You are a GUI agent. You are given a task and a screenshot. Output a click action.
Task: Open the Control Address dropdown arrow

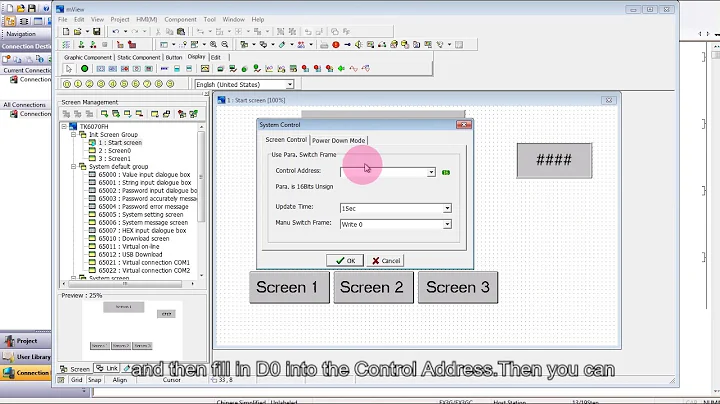(x=431, y=172)
